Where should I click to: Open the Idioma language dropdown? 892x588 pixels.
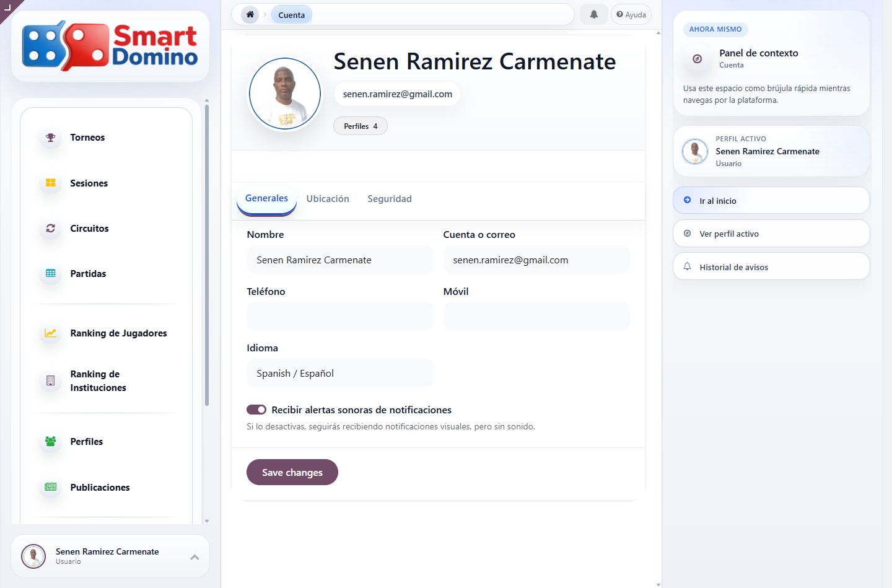pos(340,373)
